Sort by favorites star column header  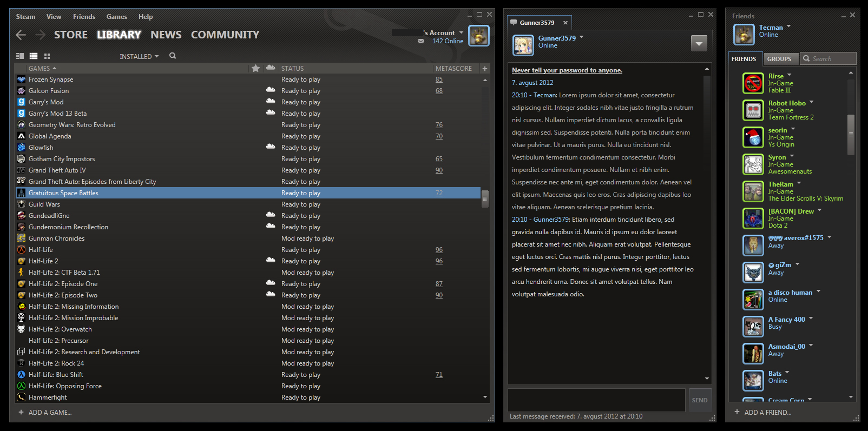(x=255, y=69)
